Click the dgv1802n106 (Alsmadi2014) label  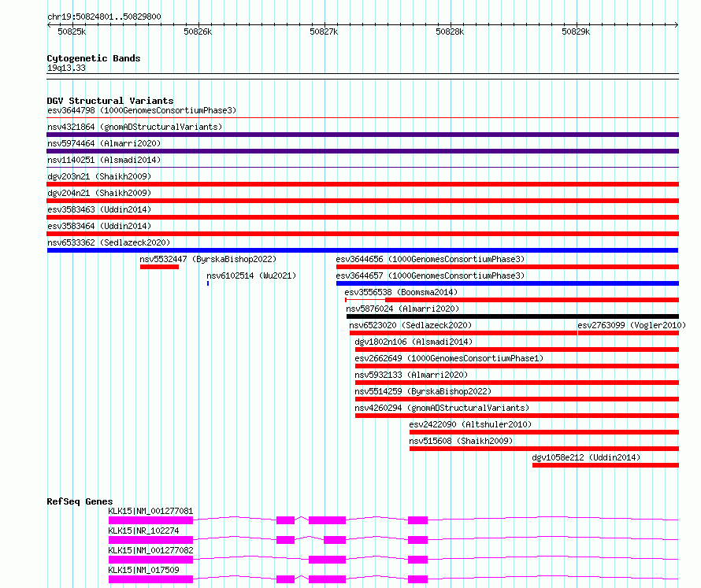tap(414, 342)
